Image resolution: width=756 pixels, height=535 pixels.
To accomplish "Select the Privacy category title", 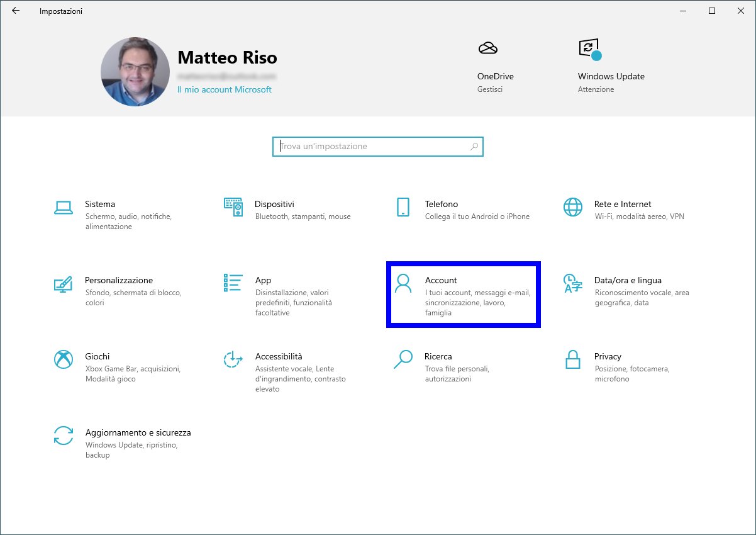I will tap(608, 356).
